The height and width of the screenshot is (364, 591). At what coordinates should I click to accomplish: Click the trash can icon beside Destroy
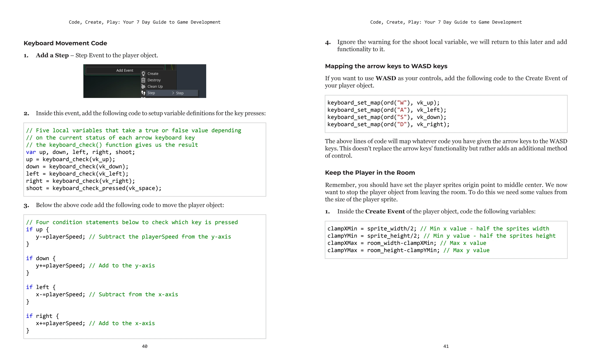(x=143, y=80)
